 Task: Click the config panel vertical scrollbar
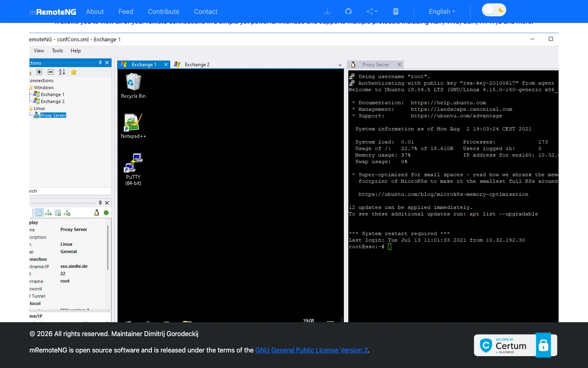coord(108,247)
